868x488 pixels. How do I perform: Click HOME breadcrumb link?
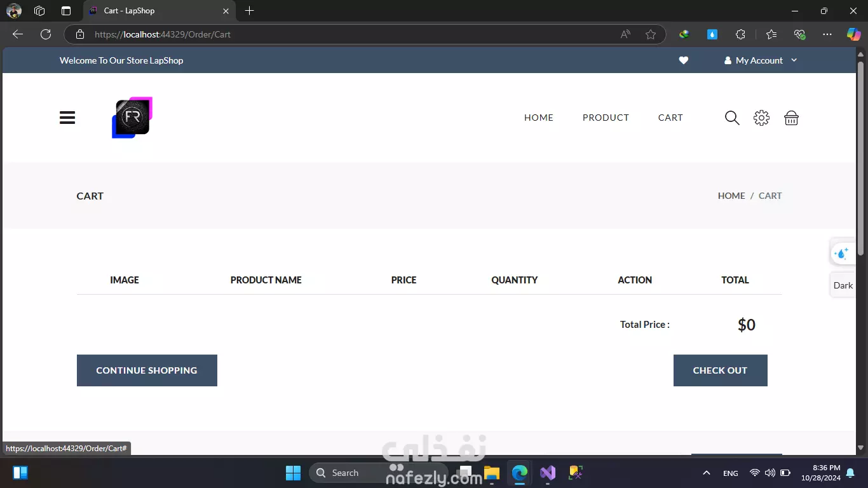point(731,196)
